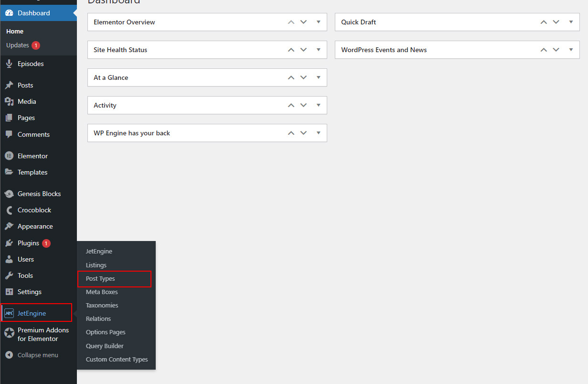
Task: Click the Collapse menu arrow icon
Action: tap(9, 355)
